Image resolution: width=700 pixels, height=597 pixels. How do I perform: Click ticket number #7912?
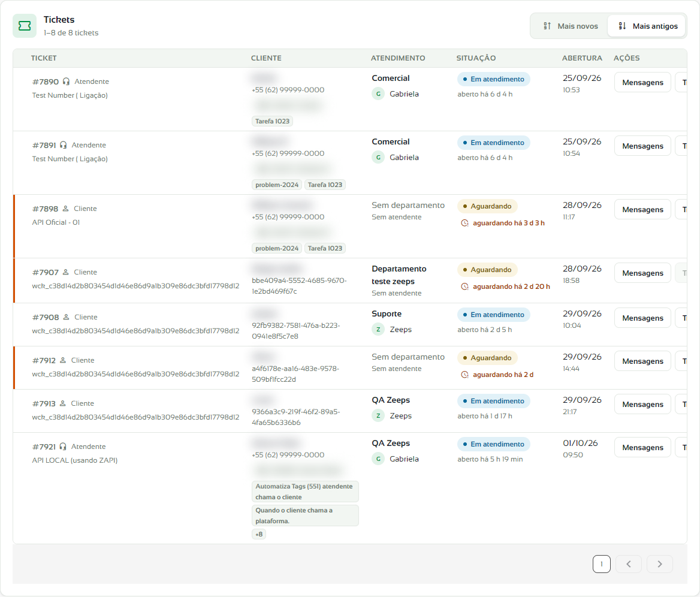(44, 360)
